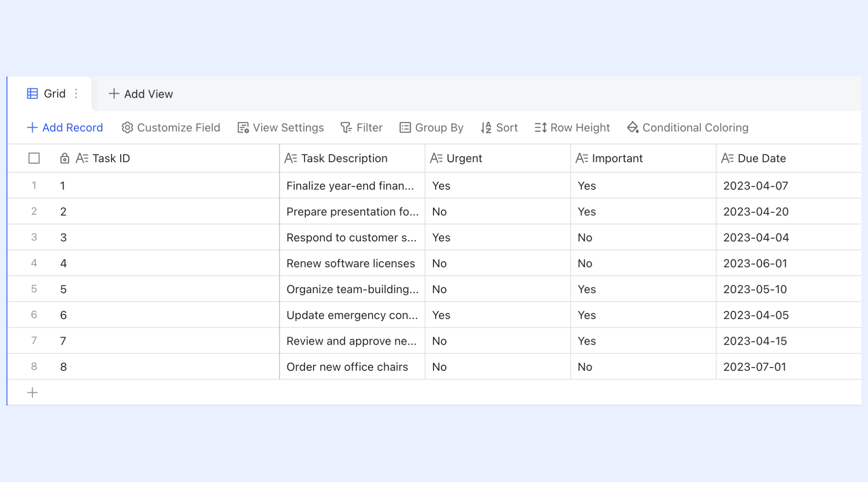Click the Group By icon
The image size is (868, 482).
point(405,127)
